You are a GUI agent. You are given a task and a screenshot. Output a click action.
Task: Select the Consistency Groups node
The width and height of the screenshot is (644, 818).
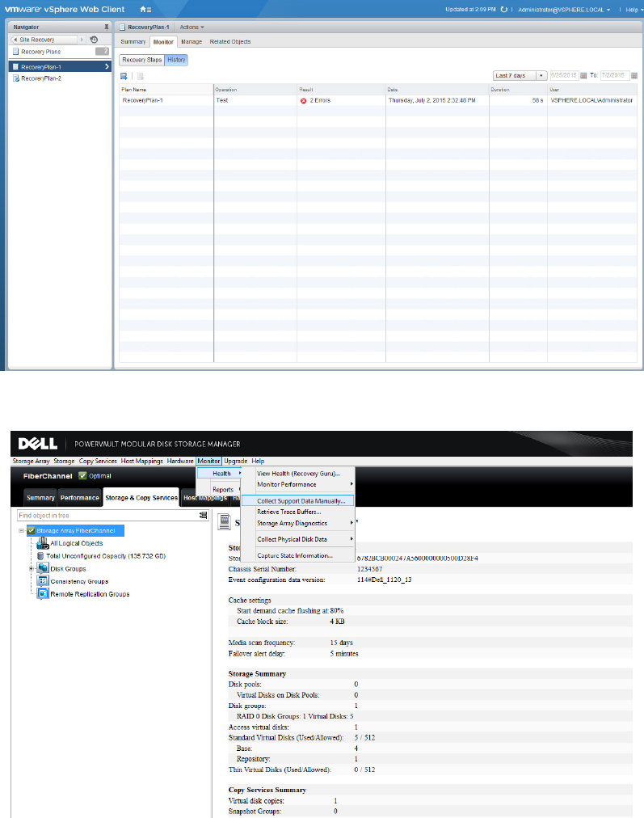[78, 581]
